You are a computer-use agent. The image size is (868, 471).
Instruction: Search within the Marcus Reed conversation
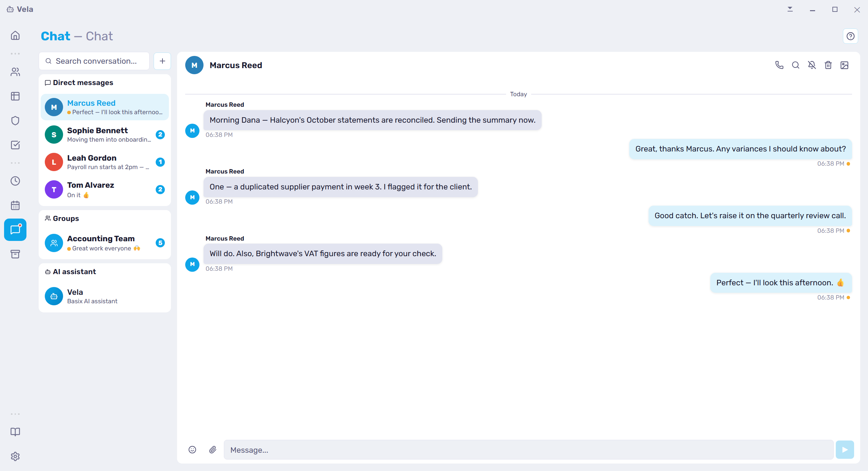[x=795, y=65]
